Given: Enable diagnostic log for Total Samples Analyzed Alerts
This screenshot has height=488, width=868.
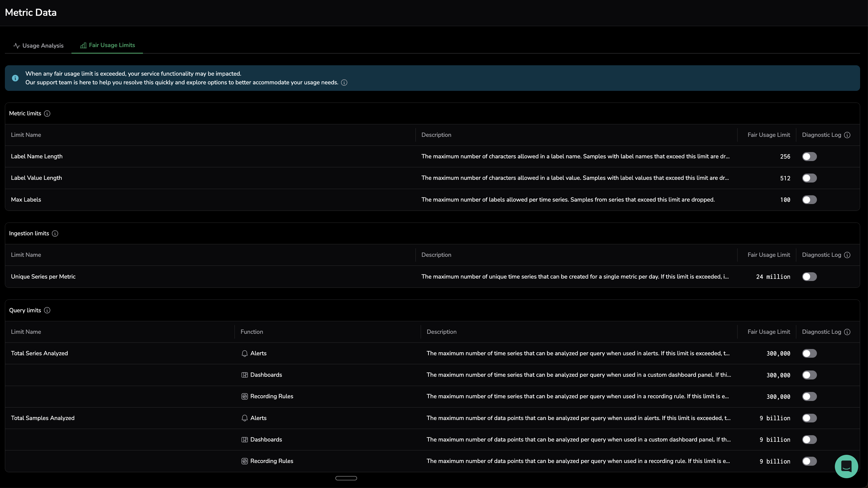Looking at the screenshot, I should pos(809,418).
